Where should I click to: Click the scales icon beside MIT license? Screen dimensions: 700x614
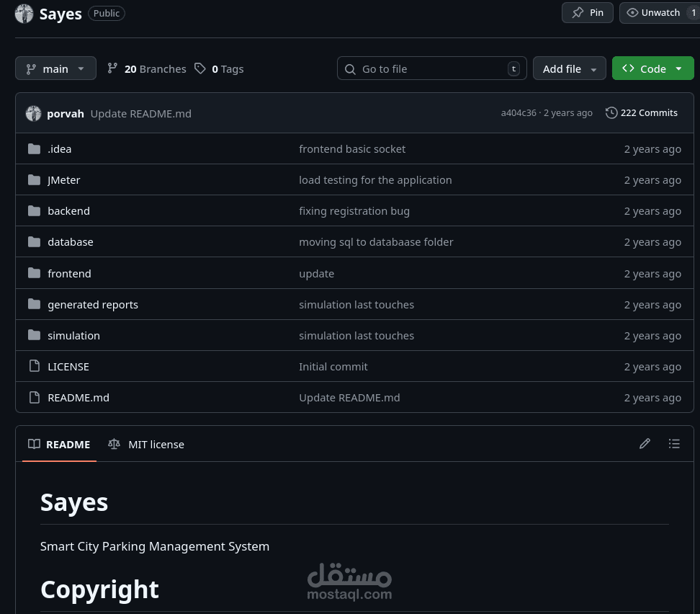coord(115,444)
